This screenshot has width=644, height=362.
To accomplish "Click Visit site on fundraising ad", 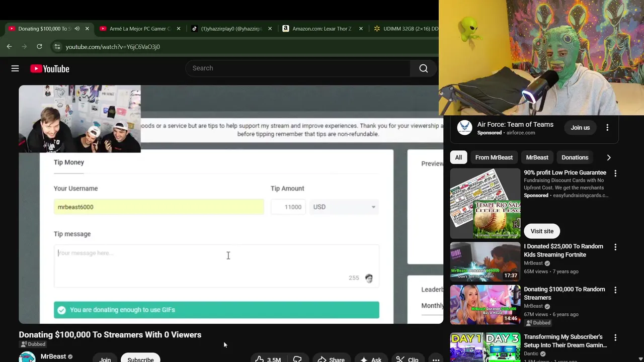I will click(x=542, y=231).
